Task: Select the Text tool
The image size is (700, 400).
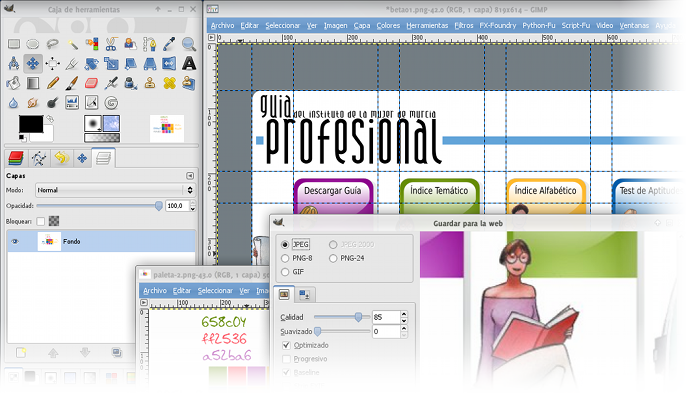Action: coord(189,63)
